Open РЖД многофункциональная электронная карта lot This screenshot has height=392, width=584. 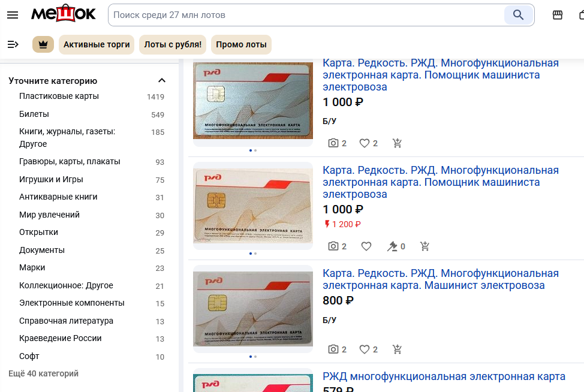coord(444,376)
